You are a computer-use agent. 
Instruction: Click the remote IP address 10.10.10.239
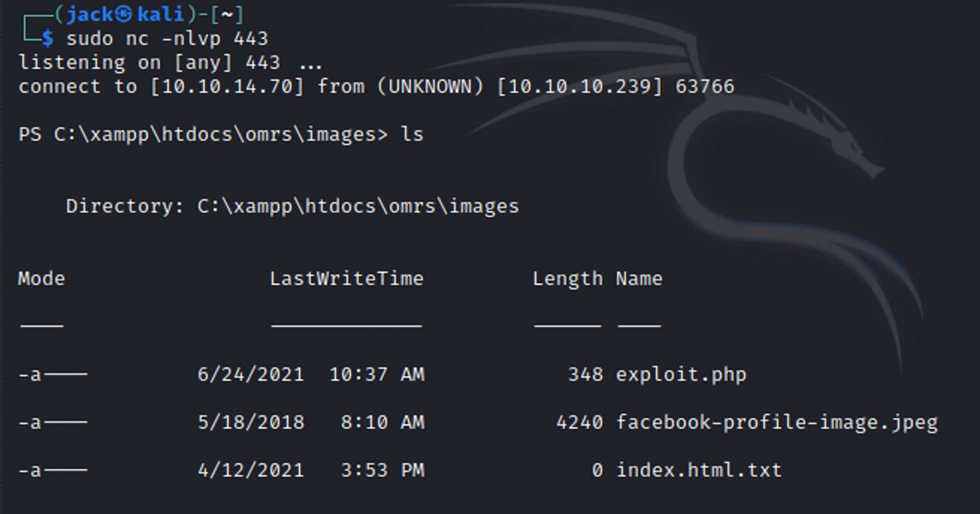tap(579, 87)
